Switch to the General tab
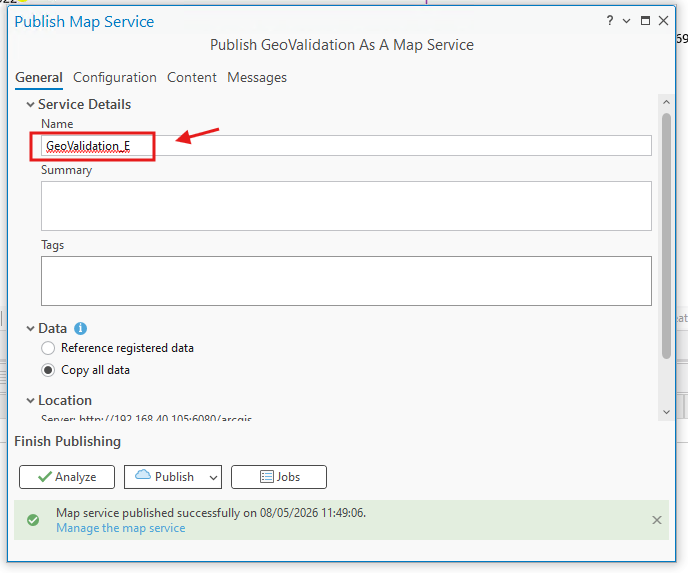 tap(39, 78)
